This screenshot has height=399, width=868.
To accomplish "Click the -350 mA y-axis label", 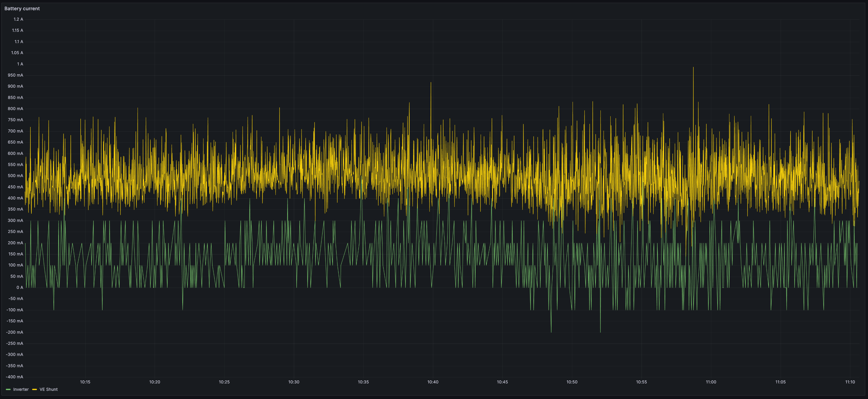I will point(15,366).
